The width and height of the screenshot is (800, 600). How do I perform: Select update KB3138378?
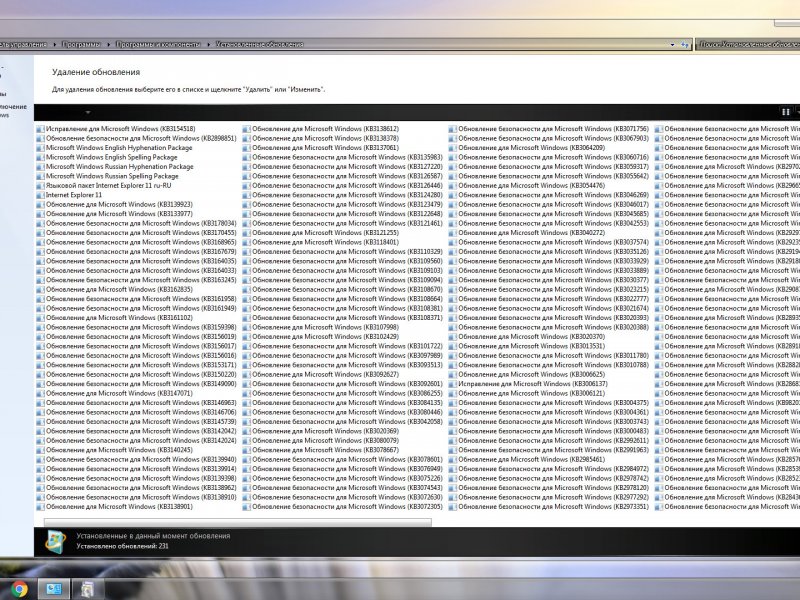tap(321, 138)
